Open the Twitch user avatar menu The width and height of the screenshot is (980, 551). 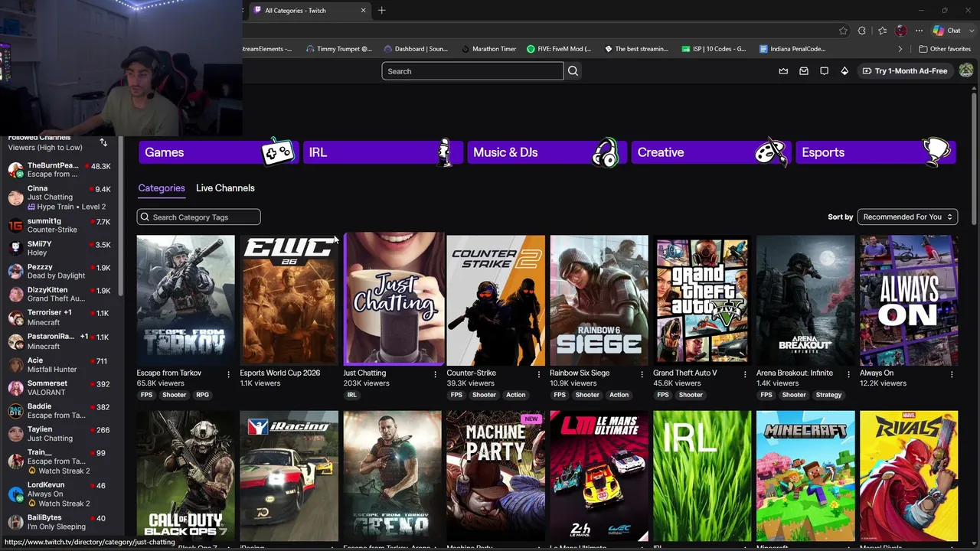point(966,70)
